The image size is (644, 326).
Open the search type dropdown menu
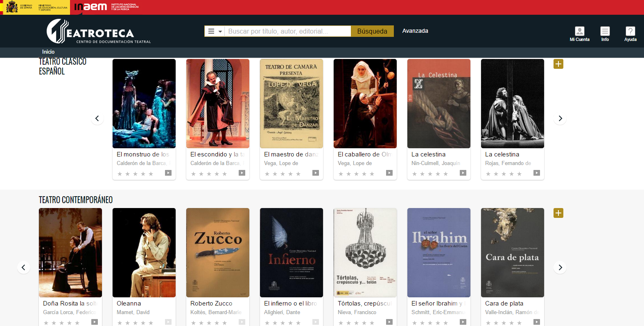(215, 31)
